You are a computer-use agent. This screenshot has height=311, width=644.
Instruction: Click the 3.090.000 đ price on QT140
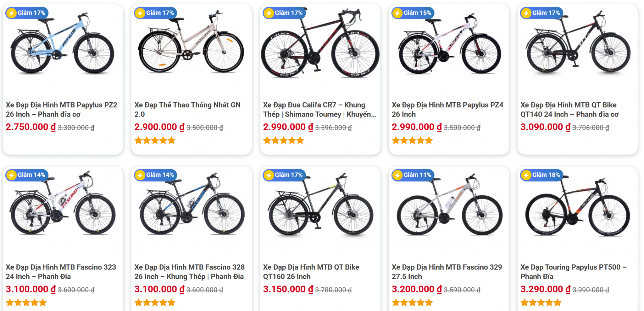545,127
